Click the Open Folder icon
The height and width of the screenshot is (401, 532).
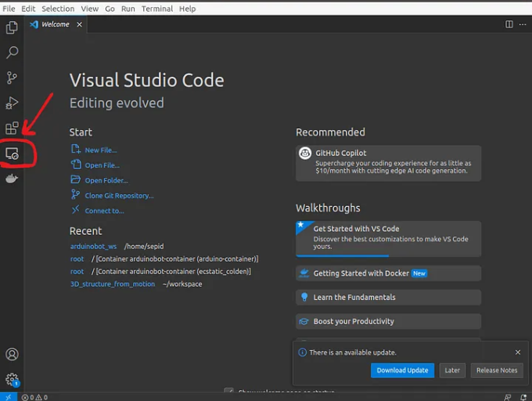pos(75,179)
